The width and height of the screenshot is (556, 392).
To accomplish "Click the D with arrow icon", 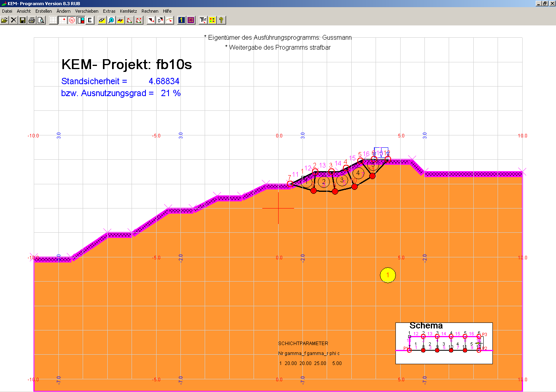I will point(160,20).
